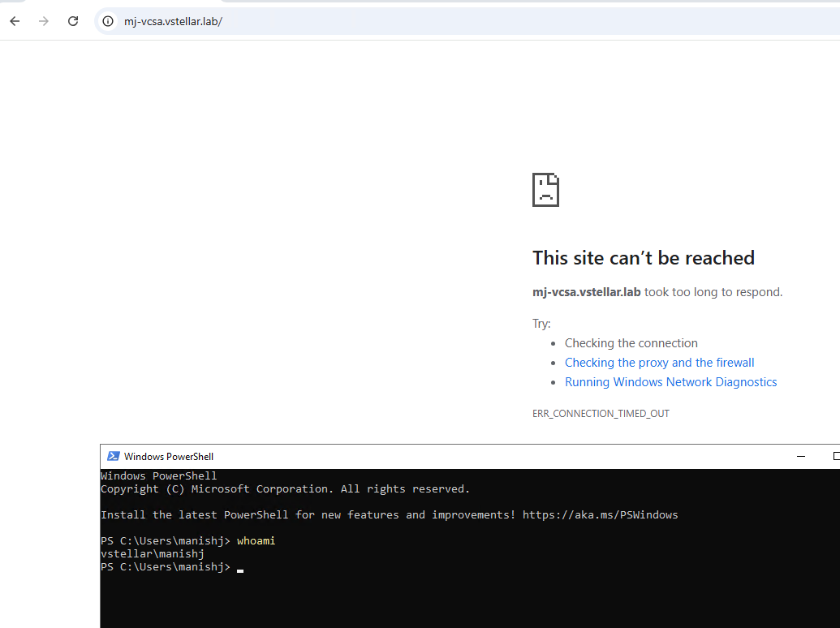Click the sad page error icon
840x628 pixels.
545,190
